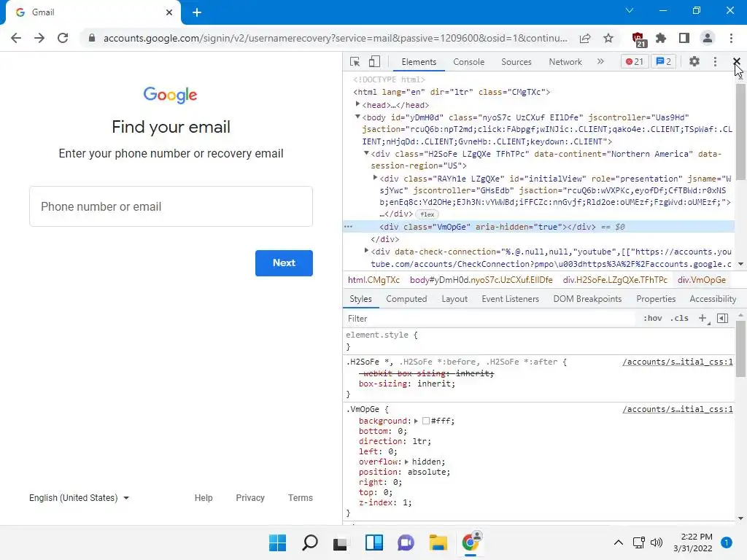Expand the div id initialView node
The image size is (747, 560).
pyautogui.click(x=375, y=178)
